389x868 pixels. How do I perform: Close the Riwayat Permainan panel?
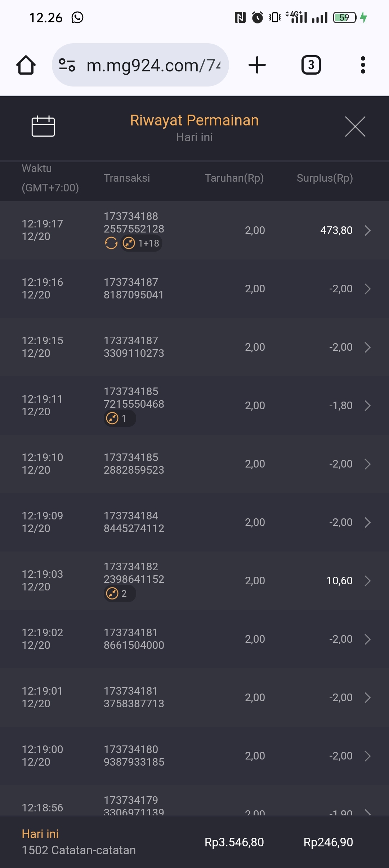[355, 127]
